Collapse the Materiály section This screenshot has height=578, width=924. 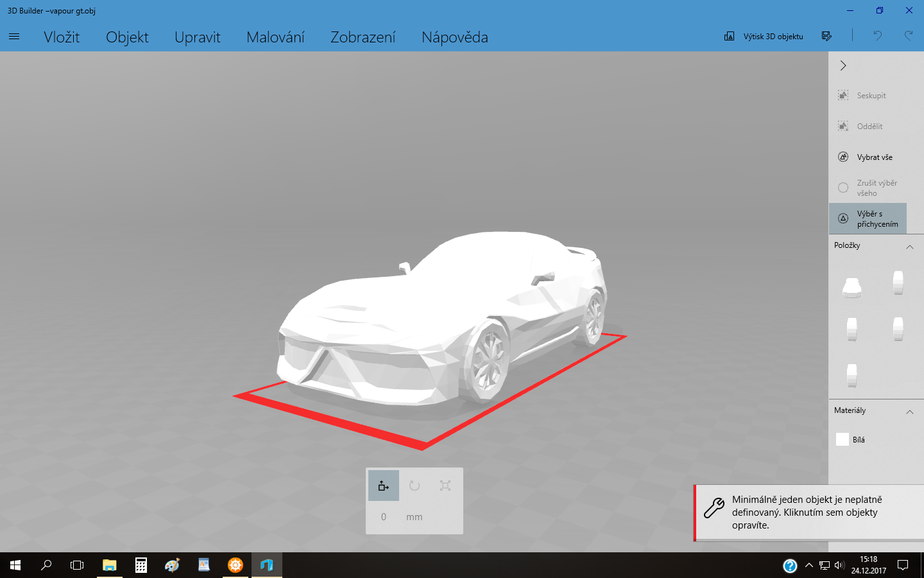909,412
